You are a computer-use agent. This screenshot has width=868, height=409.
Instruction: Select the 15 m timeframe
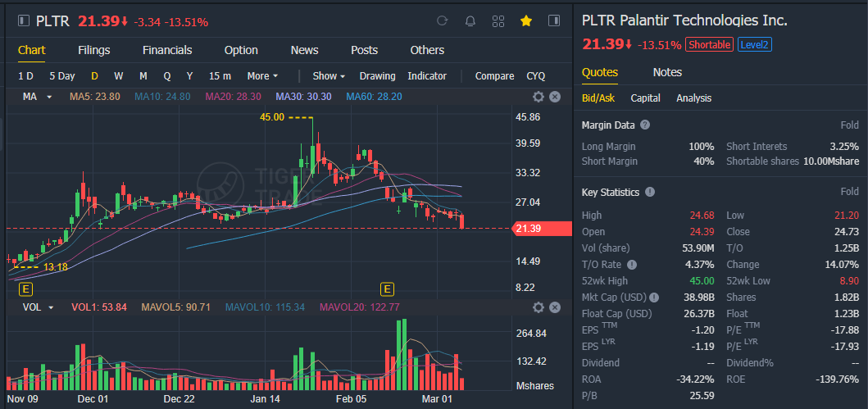click(x=220, y=76)
